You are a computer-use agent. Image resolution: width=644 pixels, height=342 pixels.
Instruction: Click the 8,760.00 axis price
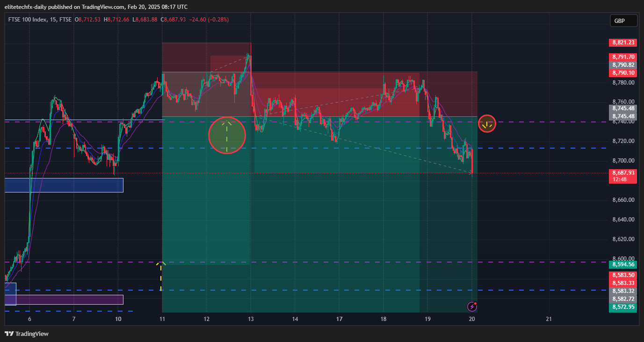click(623, 102)
